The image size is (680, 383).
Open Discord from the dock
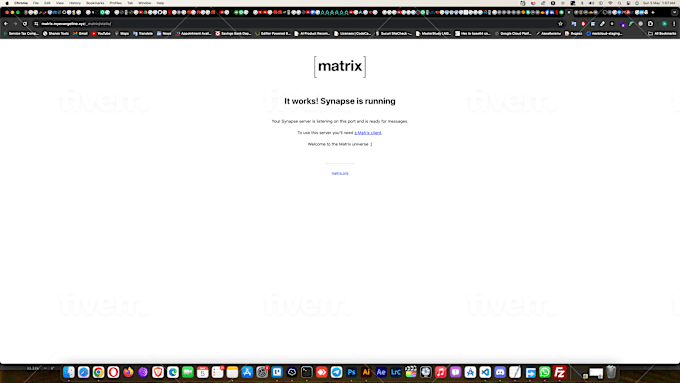[x=500, y=372]
